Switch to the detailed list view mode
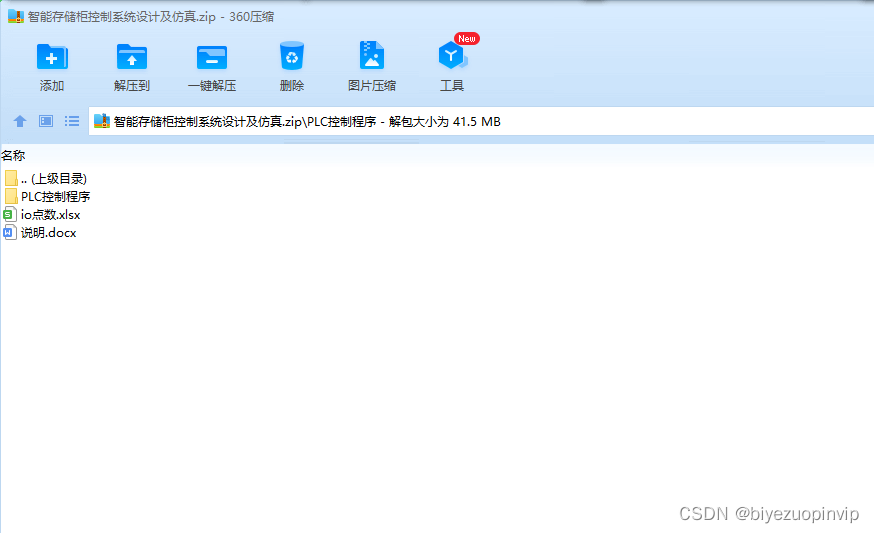Image resolution: width=874 pixels, height=533 pixels. click(72, 121)
